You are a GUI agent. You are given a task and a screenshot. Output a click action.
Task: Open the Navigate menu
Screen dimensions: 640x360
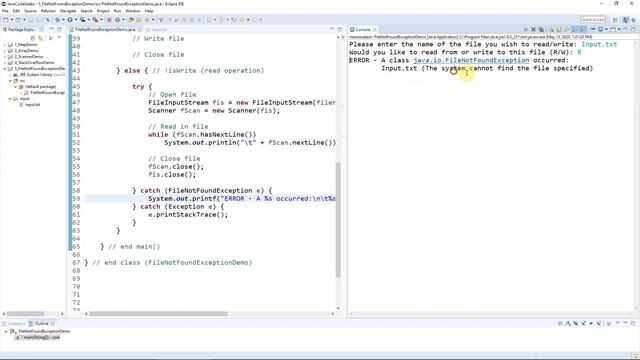pos(68,11)
